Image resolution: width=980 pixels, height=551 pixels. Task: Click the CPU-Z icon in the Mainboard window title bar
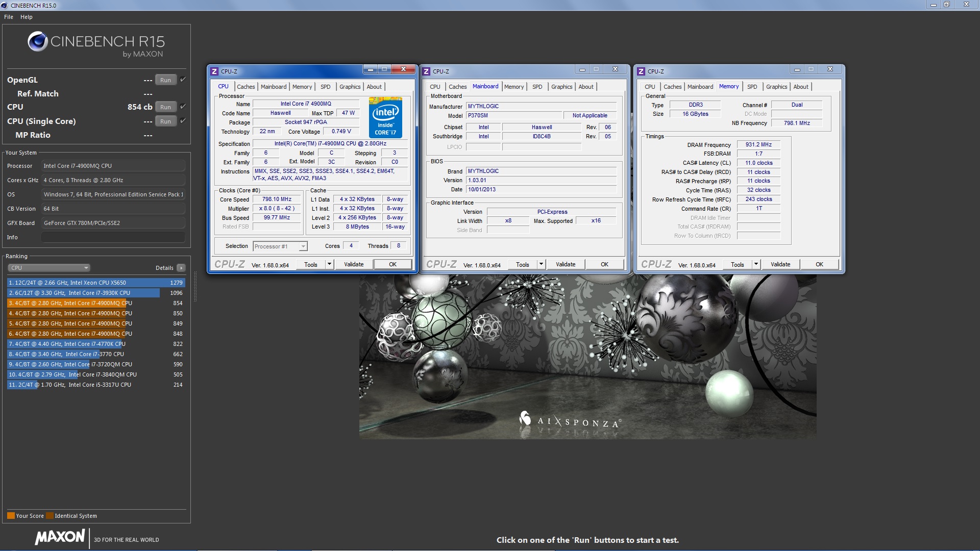pyautogui.click(x=426, y=71)
